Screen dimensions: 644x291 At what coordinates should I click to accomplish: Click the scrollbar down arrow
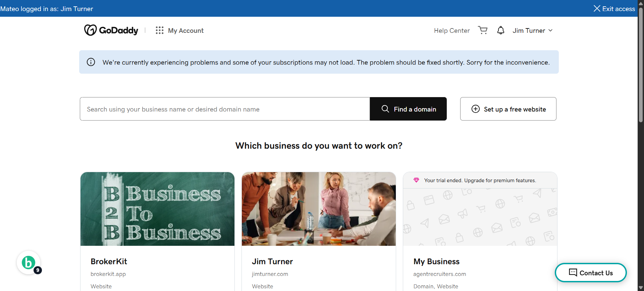[641, 288]
